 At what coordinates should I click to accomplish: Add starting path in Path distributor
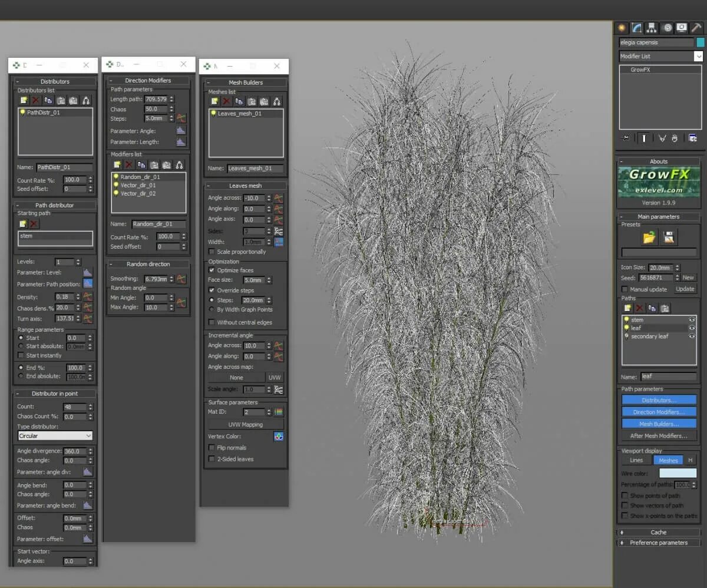23,224
